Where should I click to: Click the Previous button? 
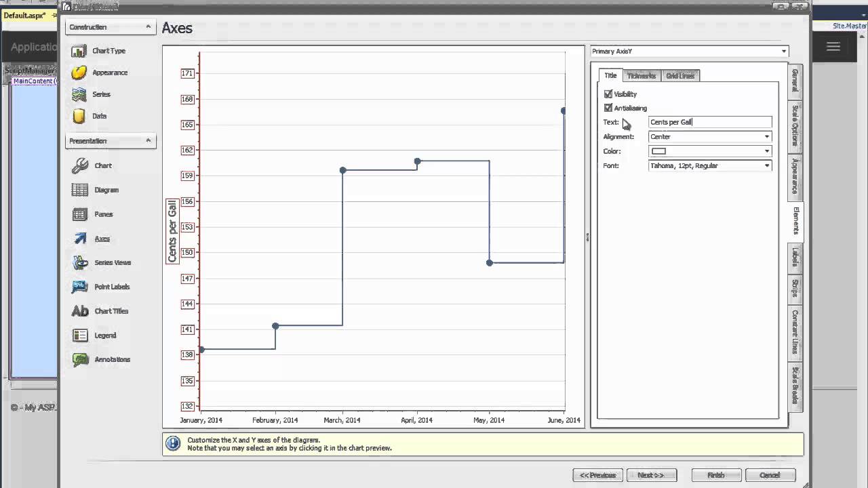pos(597,475)
